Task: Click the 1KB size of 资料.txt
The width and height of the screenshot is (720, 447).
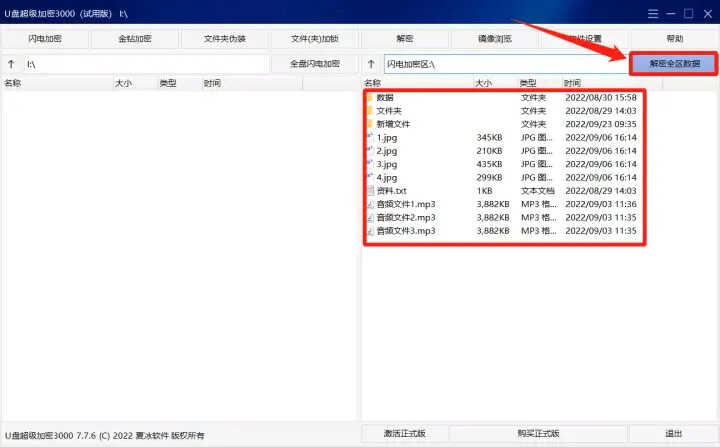Action: (484, 191)
